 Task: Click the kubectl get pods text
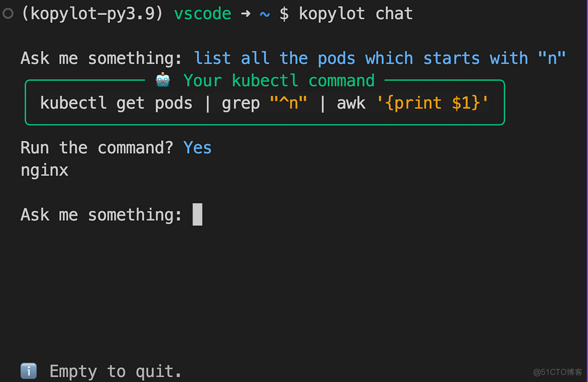click(116, 103)
